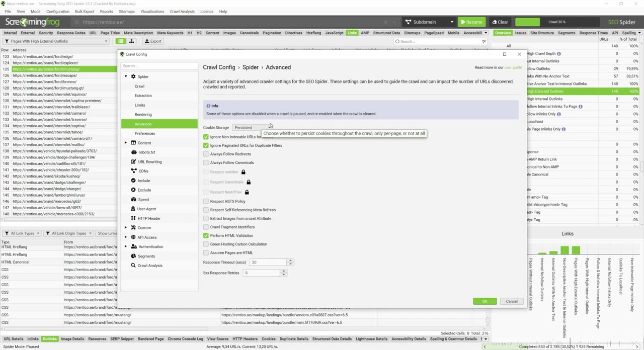
Task: Open the Cookie Storage dropdown
Action: coord(252,127)
